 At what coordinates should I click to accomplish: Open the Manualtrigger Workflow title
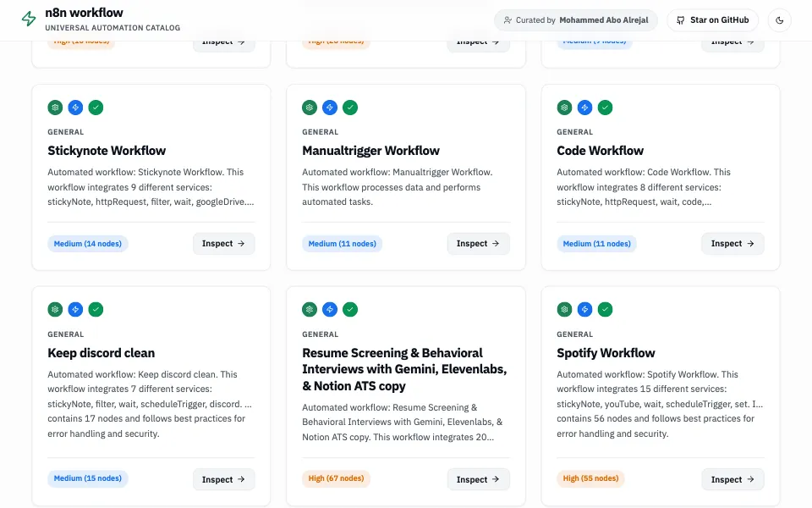[x=370, y=151]
